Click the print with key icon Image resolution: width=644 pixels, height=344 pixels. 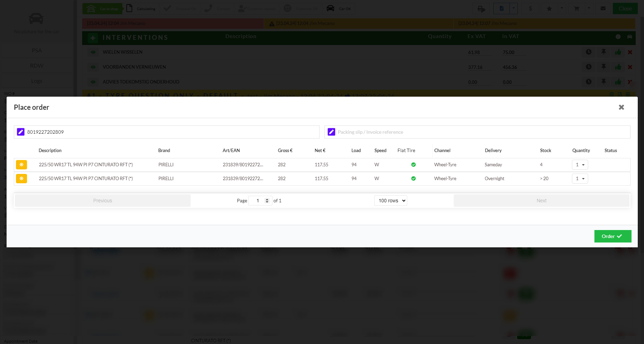tap(481, 9)
